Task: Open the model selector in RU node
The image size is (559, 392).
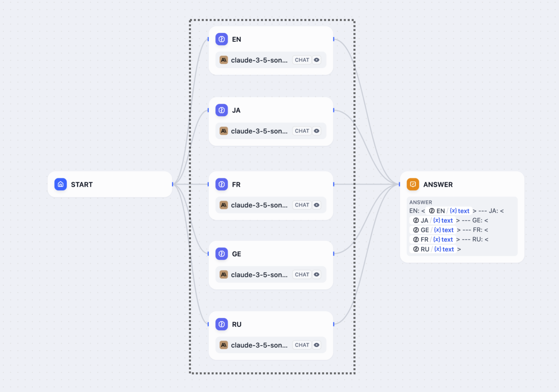Action: [259, 345]
